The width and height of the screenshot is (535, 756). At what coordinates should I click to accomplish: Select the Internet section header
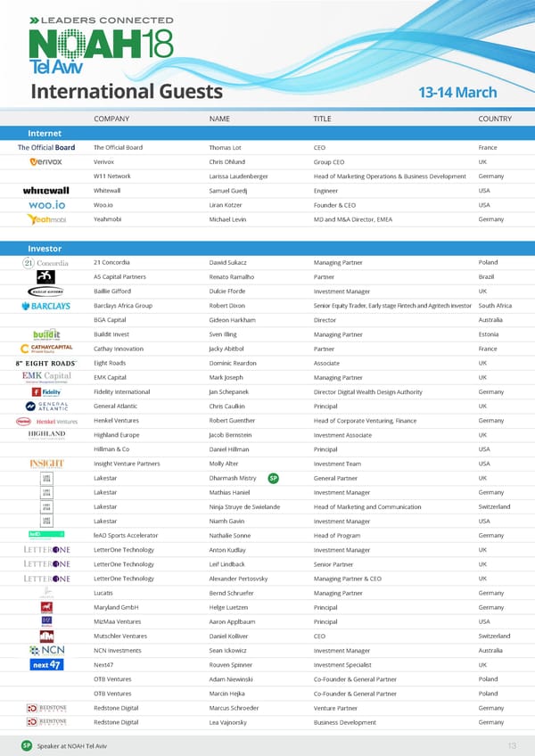click(45, 134)
